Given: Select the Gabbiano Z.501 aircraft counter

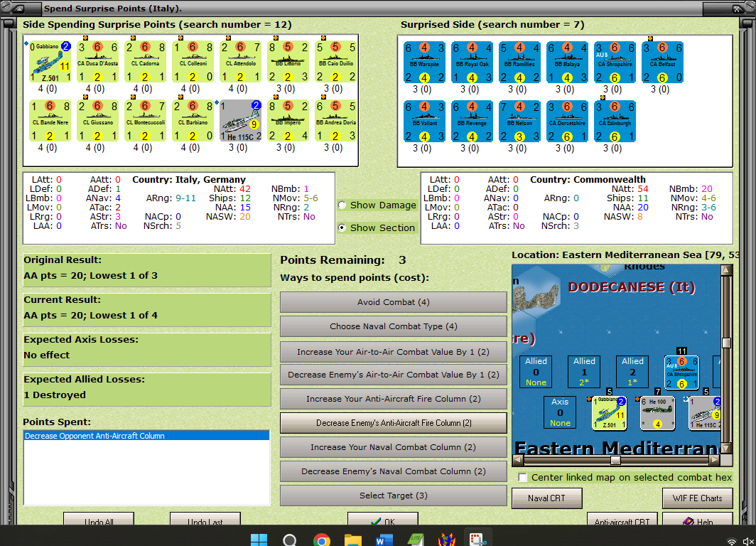Looking at the screenshot, I should pos(50,62).
